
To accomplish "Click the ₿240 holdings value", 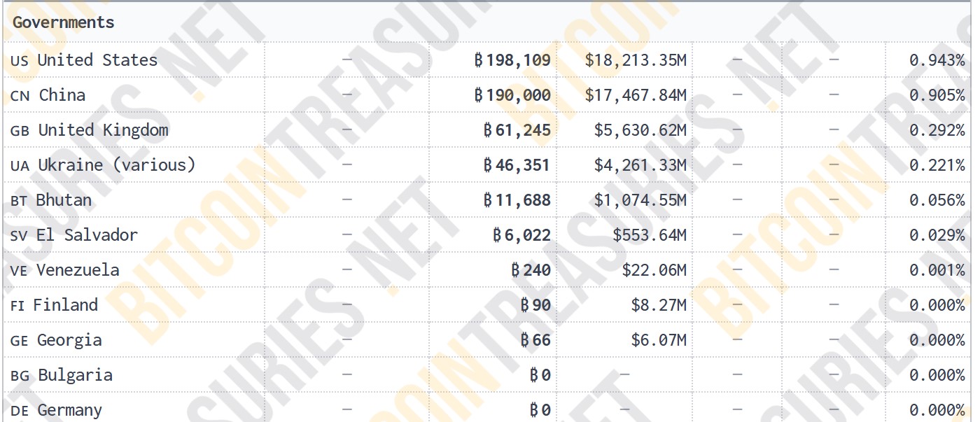I will [531, 270].
